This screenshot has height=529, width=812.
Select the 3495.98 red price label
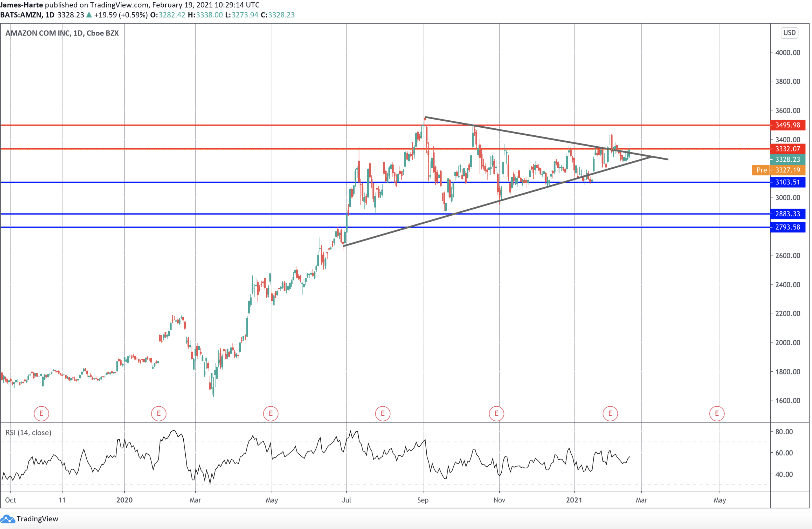tap(787, 125)
